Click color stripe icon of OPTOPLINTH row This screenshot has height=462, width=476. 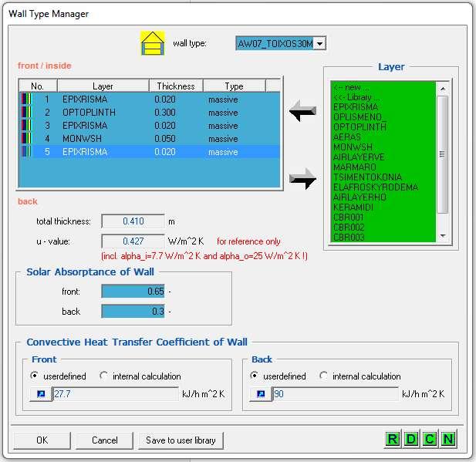click(26, 113)
